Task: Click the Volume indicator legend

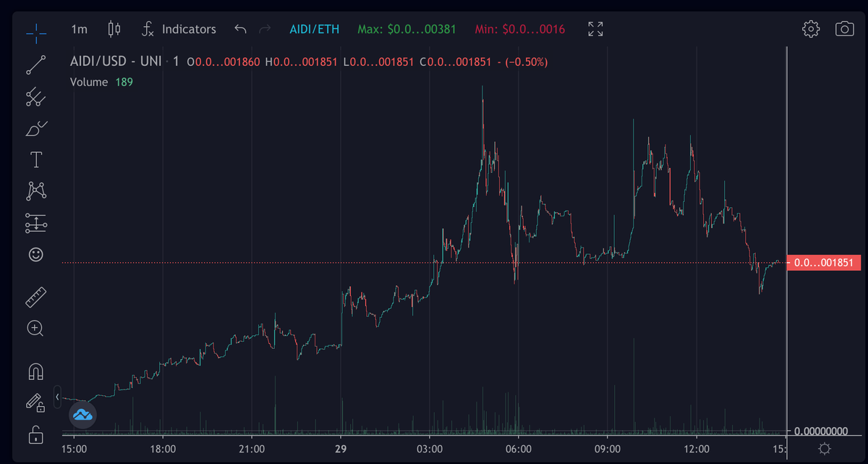Action: tap(101, 82)
